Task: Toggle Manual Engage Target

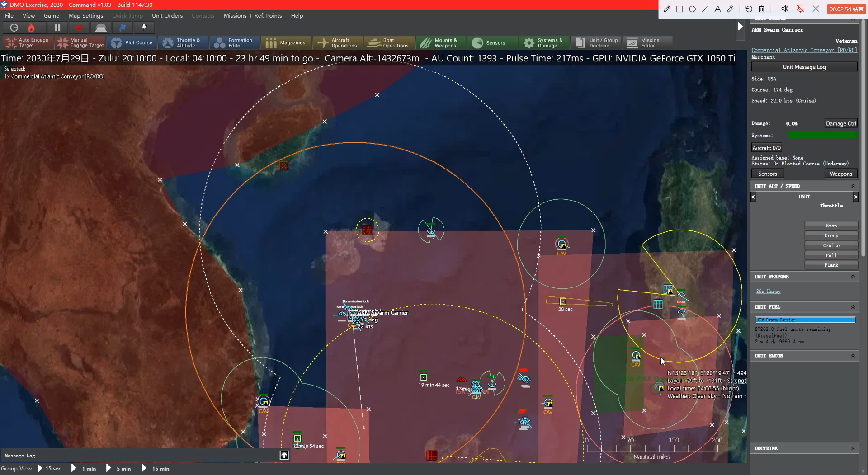Action: click(80, 42)
